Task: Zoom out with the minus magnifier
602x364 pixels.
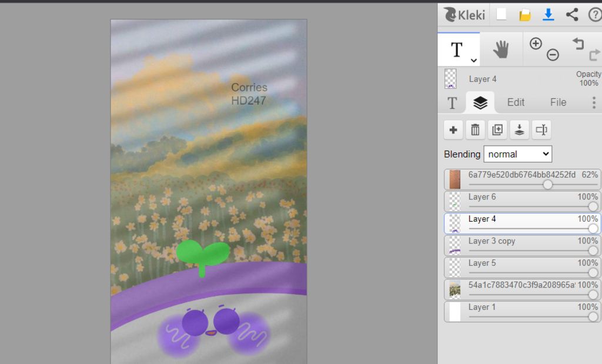Action: (x=553, y=55)
